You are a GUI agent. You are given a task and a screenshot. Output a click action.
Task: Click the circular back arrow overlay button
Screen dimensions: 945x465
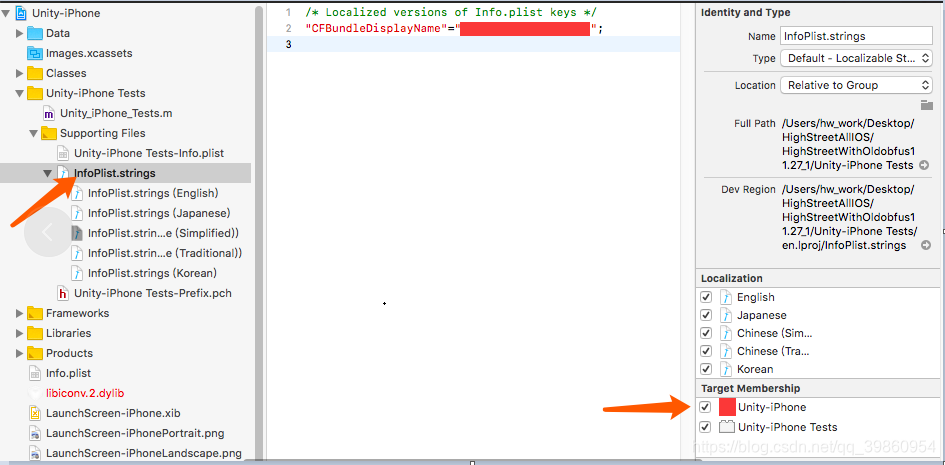pyautogui.click(x=48, y=231)
